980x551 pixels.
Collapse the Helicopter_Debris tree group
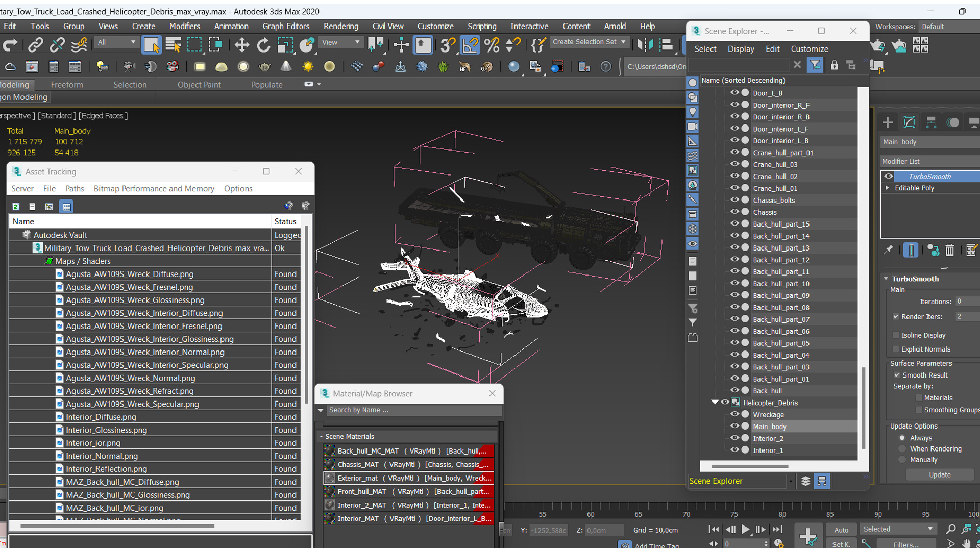coord(715,403)
